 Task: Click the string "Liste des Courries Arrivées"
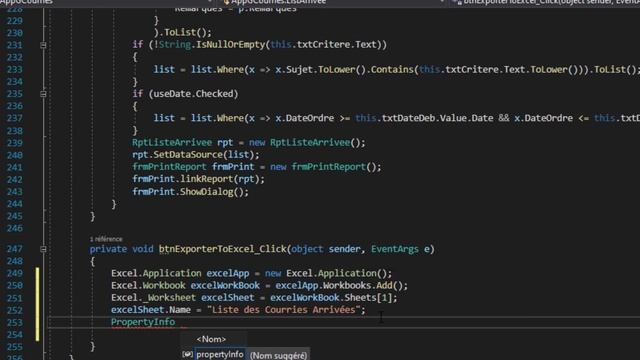(x=283, y=310)
